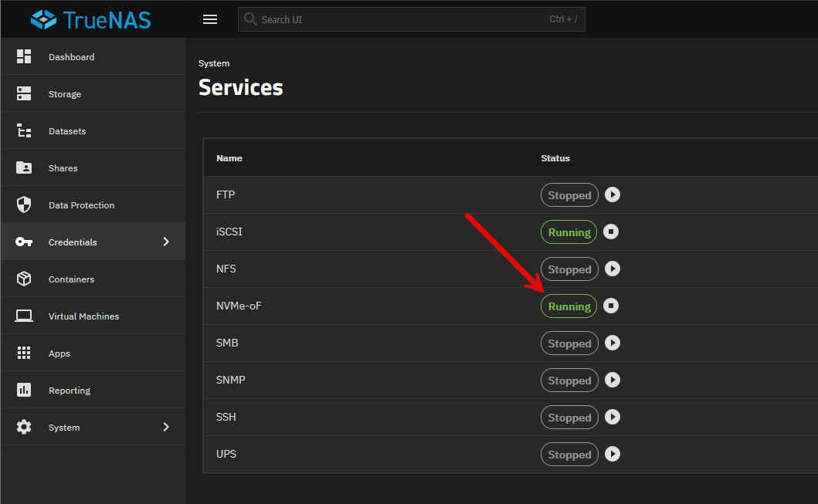Click NVMe-oF Running status badge
Screen dimensions: 818x504
(569, 306)
